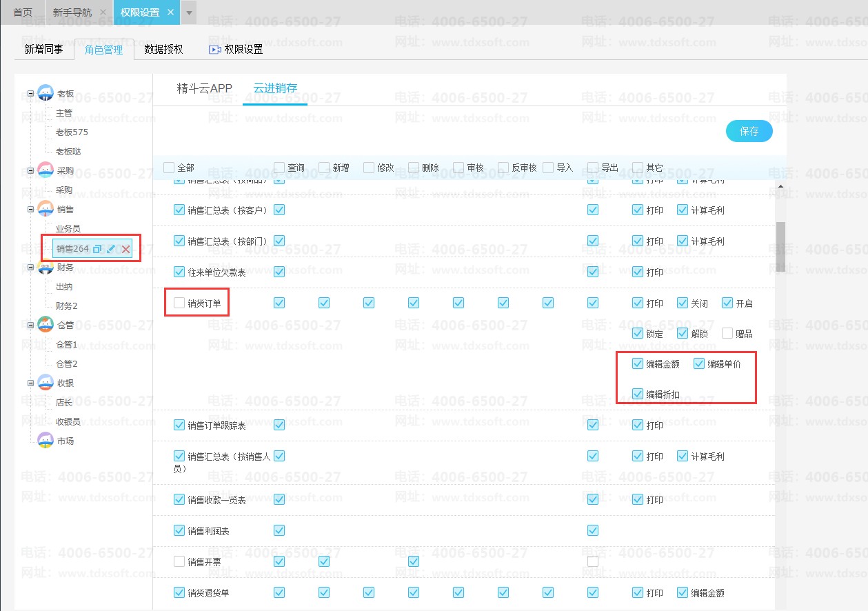Click the 老板 role group avatar icon
The width and height of the screenshot is (868, 611).
click(x=46, y=93)
